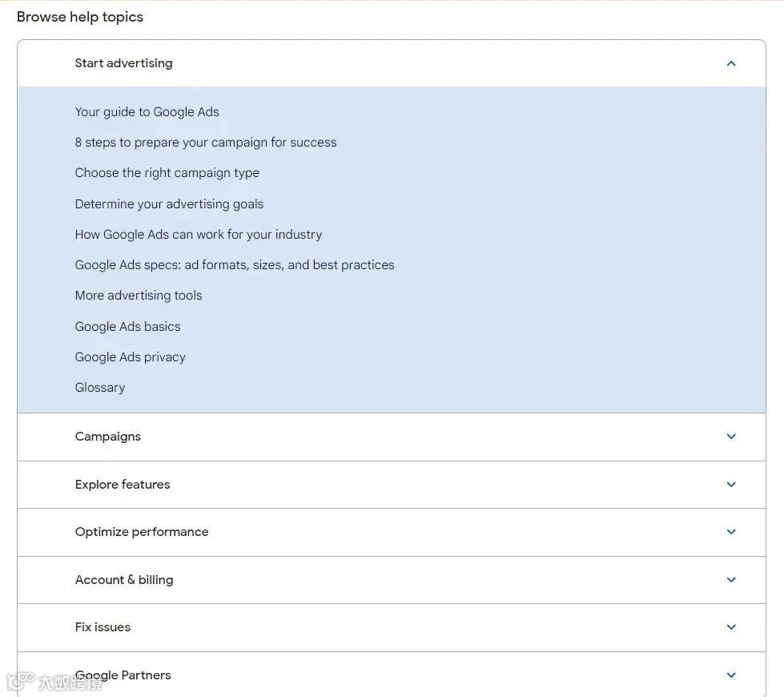Open Google Ads basics topic

[x=127, y=327]
